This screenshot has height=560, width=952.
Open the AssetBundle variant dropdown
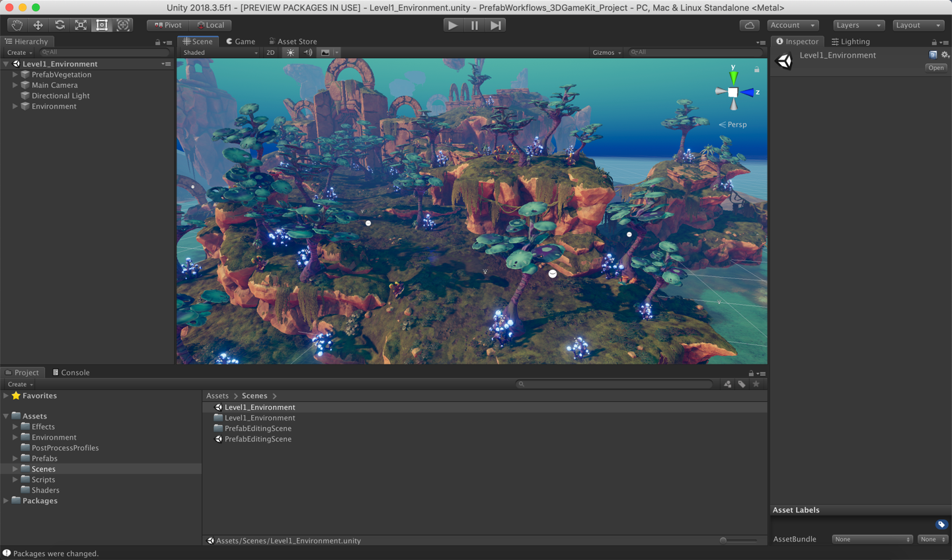click(x=933, y=540)
